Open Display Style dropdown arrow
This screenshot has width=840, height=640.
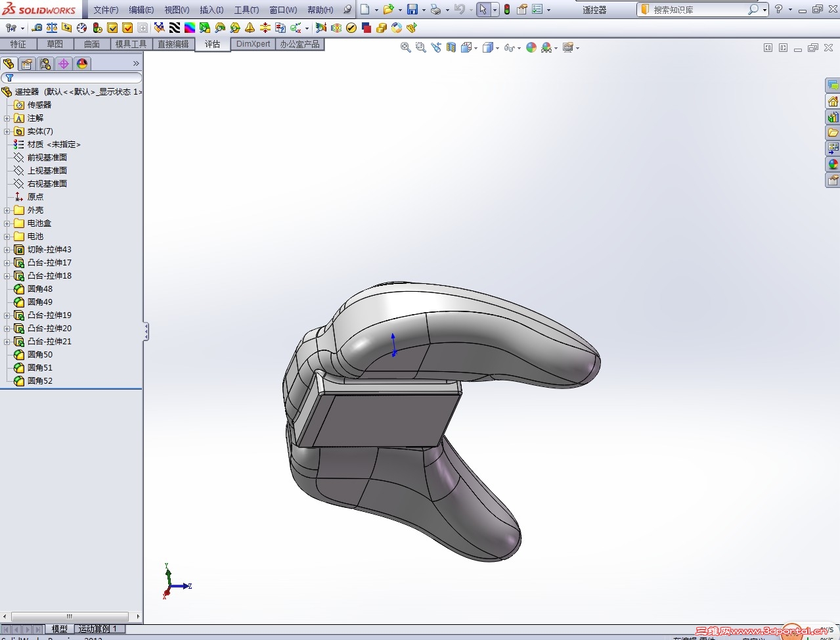pyautogui.click(x=498, y=48)
